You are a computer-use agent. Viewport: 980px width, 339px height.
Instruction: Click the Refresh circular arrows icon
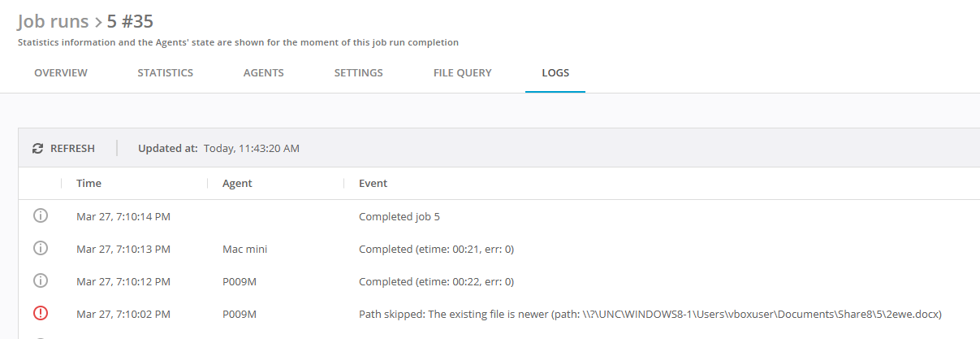37,149
